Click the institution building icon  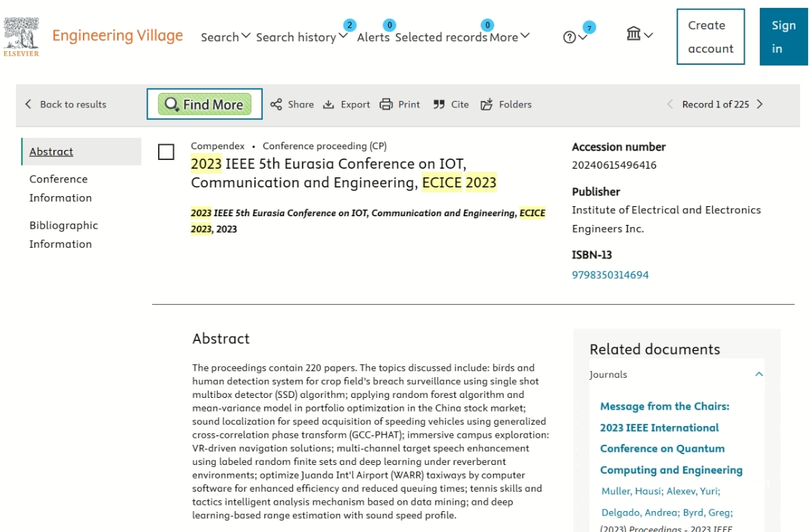(634, 34)
